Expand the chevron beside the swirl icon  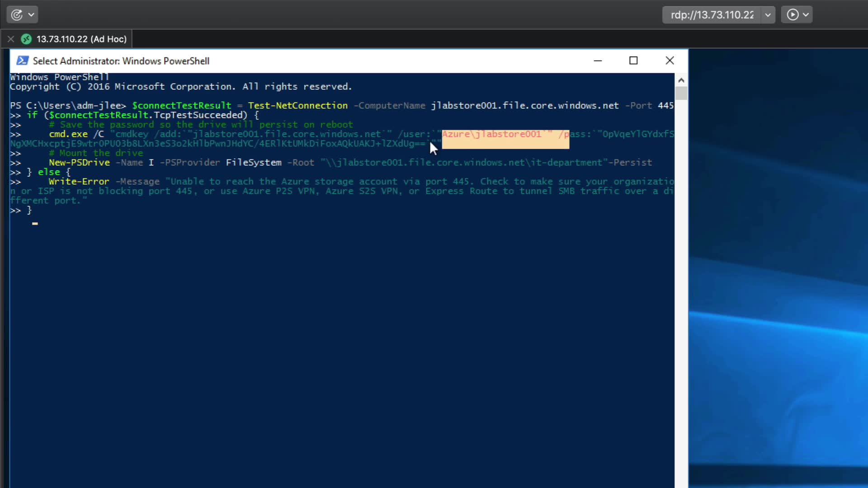31,15
